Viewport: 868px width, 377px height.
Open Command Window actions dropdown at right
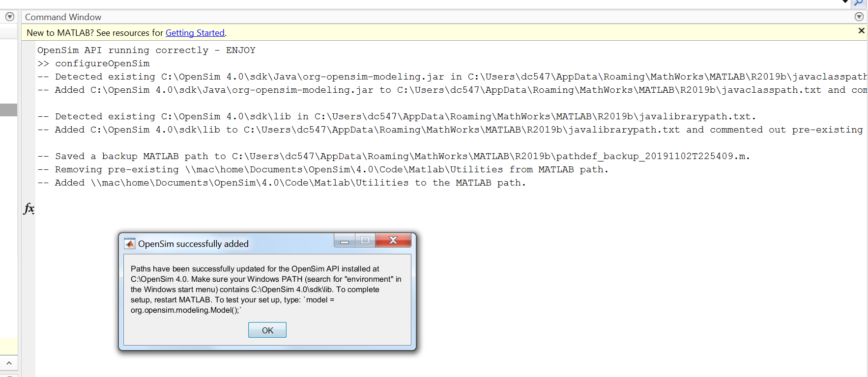point(859,17)
